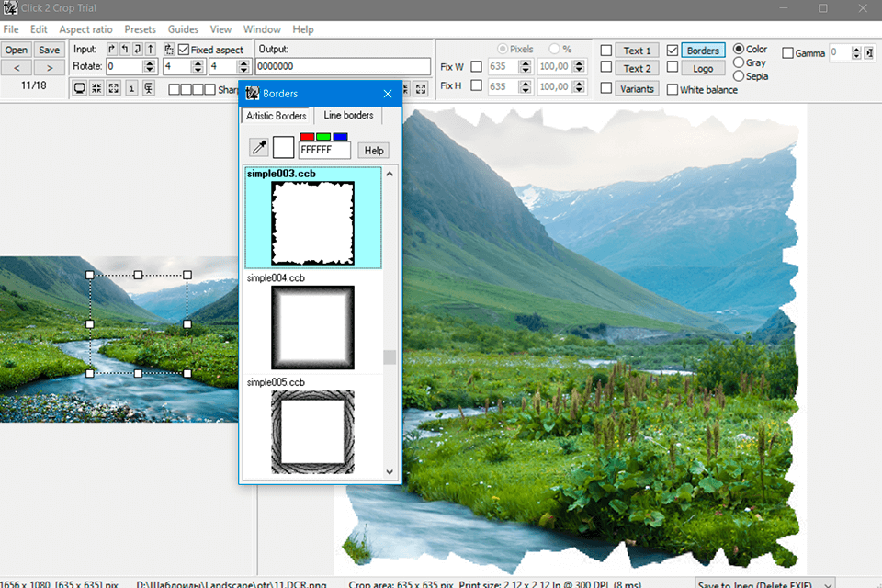Screen dimensions: 882x588
Task: Enable the Variants checkbox
Action: point(605,88)
